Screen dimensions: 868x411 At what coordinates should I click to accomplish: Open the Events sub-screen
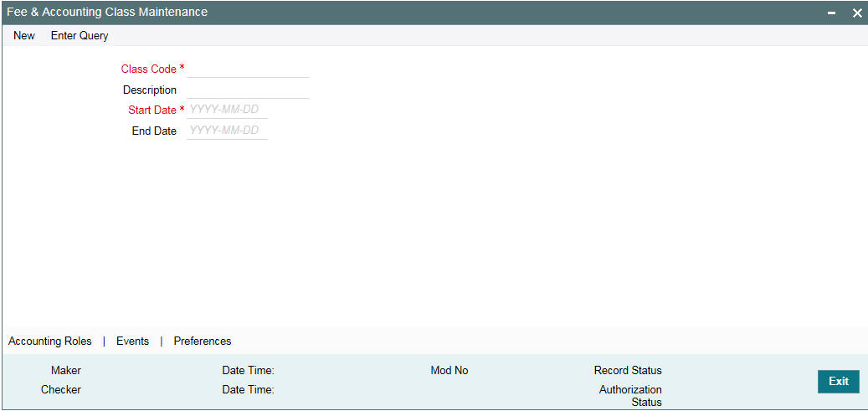[x=132, y=342]
